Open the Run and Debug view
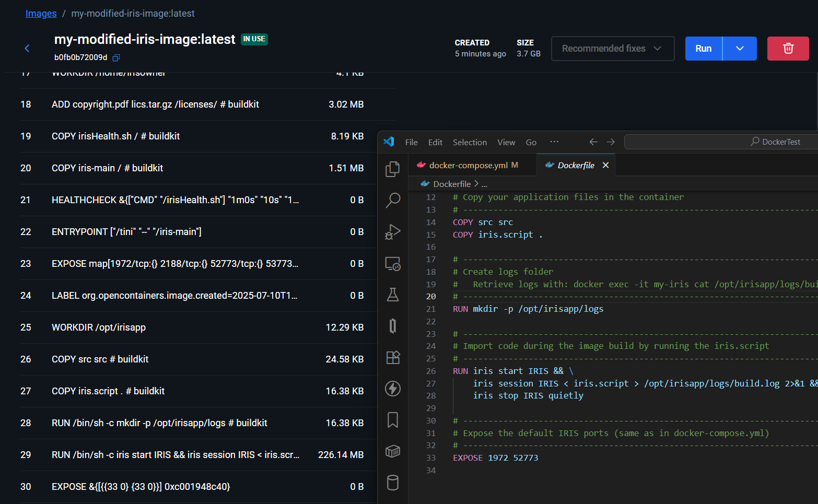Viewport: 818px width, 504px height. 393,232
